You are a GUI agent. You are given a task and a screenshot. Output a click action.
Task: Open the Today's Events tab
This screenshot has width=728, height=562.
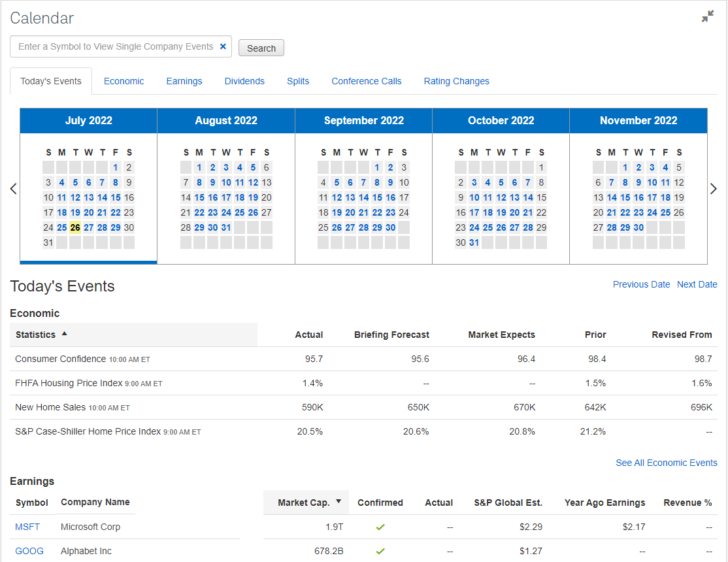click(51, 81)
